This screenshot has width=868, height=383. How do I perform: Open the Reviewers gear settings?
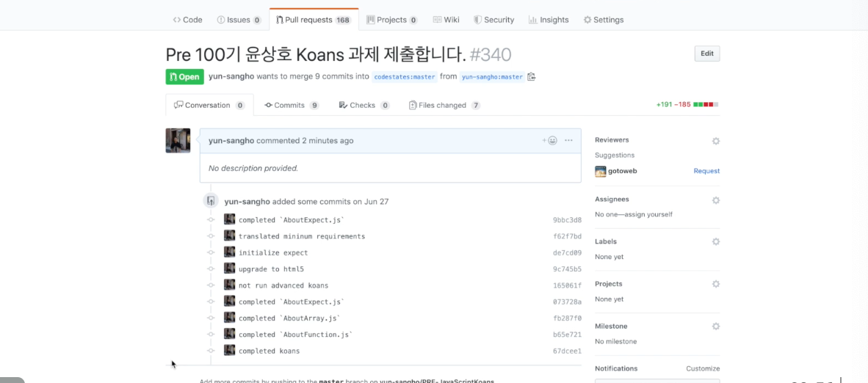716,141
